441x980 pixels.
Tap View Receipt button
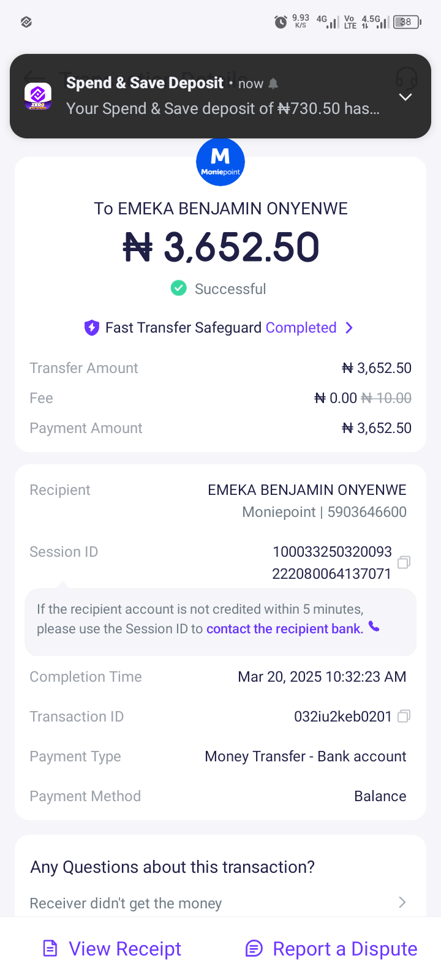[112, 949]
